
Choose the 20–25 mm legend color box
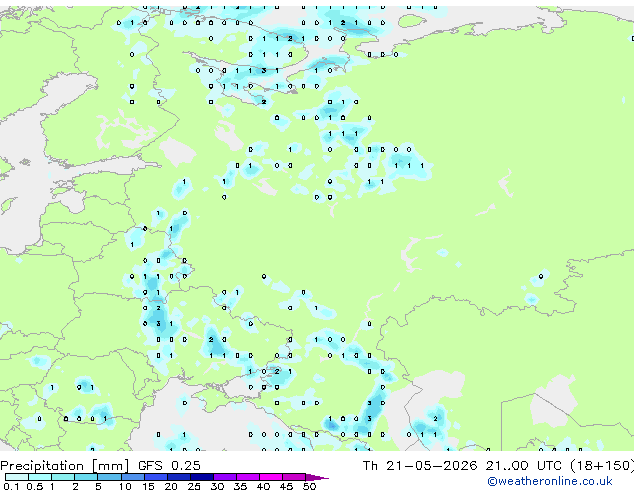click(178, 477)
